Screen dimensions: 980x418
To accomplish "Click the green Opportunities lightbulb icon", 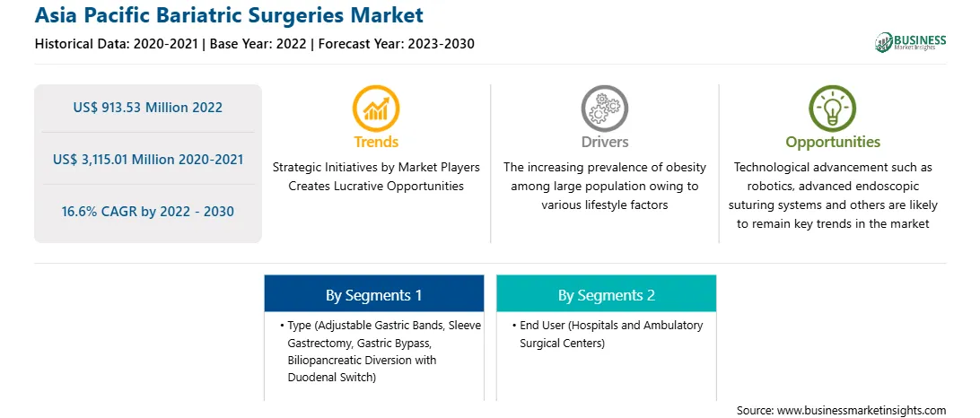I will tap(833, 109).
